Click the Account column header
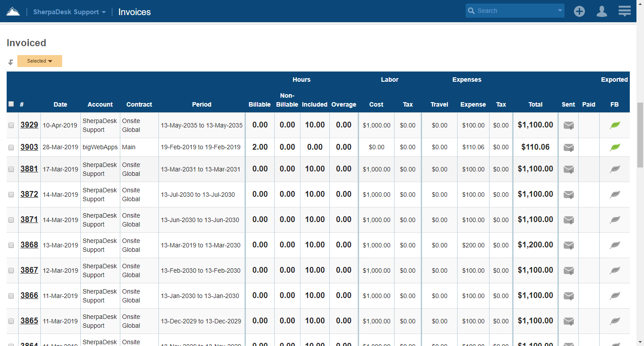The width and height of the screenshot is (644, 346). [100, 104]
